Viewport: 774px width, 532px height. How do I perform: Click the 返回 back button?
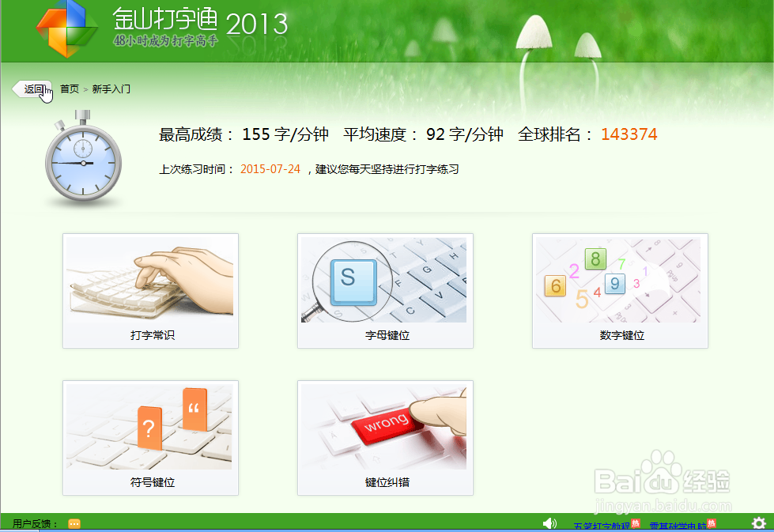click(x=32, y=89)
